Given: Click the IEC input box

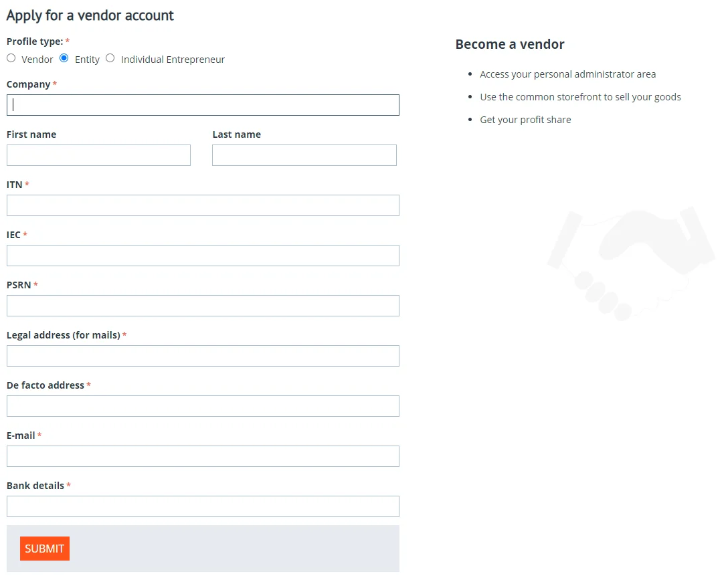Looking at the screenshot, I should point(203,256).
